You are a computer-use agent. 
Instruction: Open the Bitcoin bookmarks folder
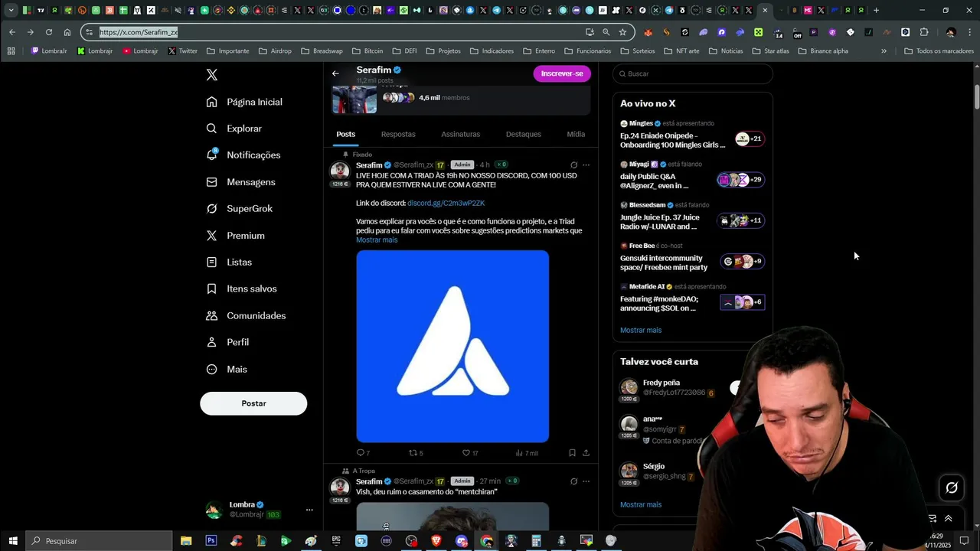tap(367, 51)
